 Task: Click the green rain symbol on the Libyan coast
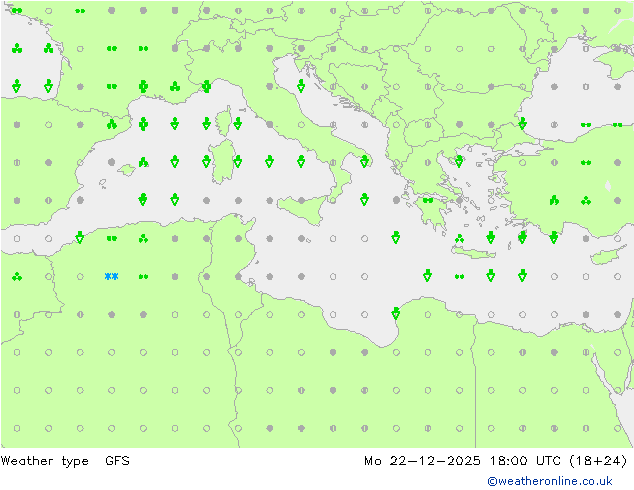[x=396, y=313]
